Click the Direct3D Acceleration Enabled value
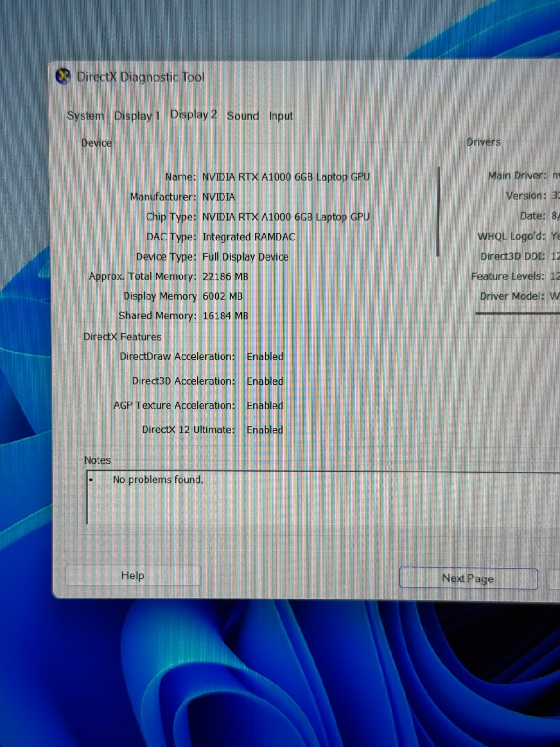Image resolution: width=560 pixels, height=747 pixels. click(265, 381)
